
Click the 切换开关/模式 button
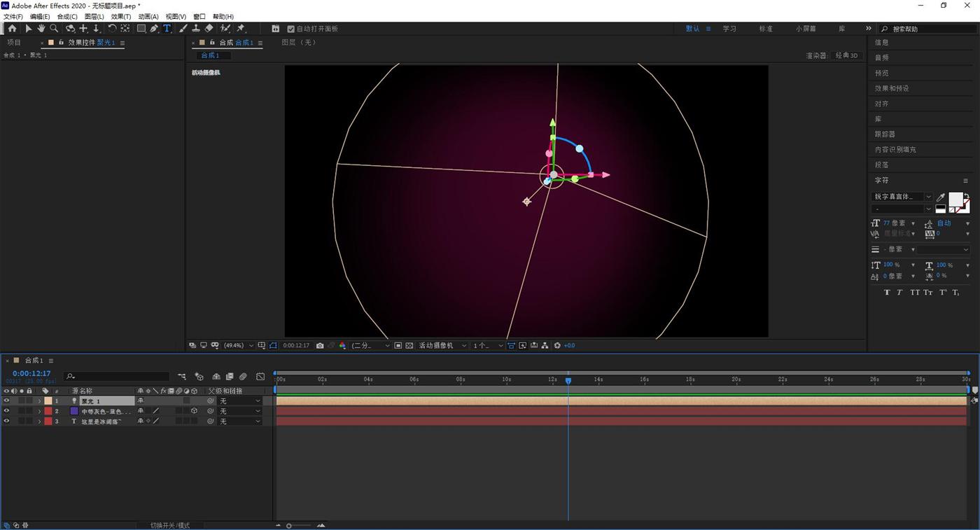tap(170, 525)
